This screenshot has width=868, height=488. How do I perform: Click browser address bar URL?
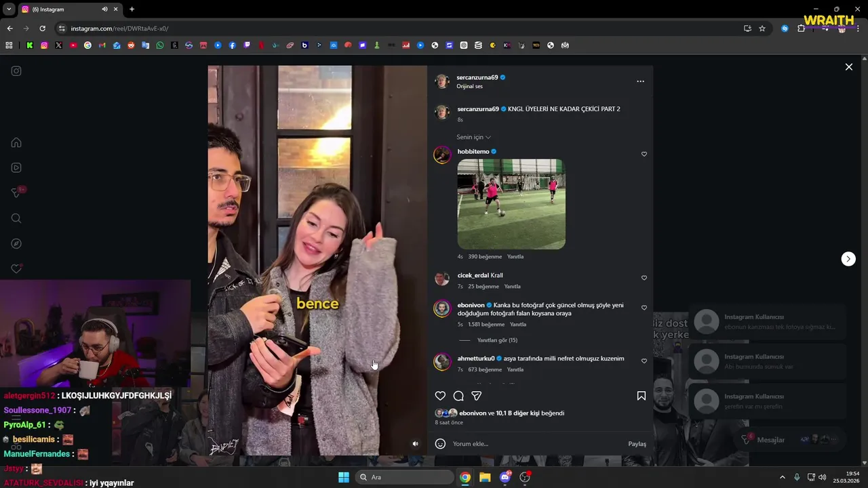[x=119, y=28]
